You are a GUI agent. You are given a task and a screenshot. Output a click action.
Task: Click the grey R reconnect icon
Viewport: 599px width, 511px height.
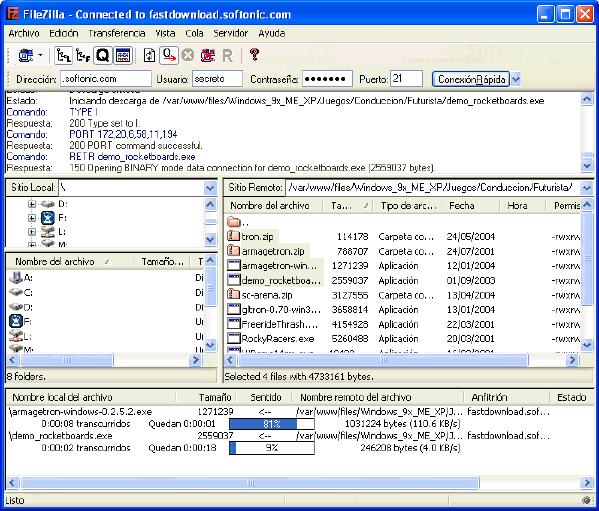click(x=227, y=56)
